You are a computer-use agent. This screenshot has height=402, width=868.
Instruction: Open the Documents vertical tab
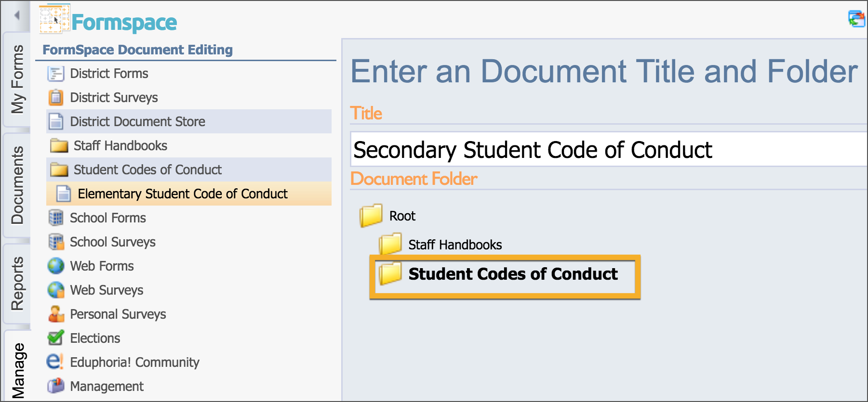pyautogui.click(x=17, y=185)
